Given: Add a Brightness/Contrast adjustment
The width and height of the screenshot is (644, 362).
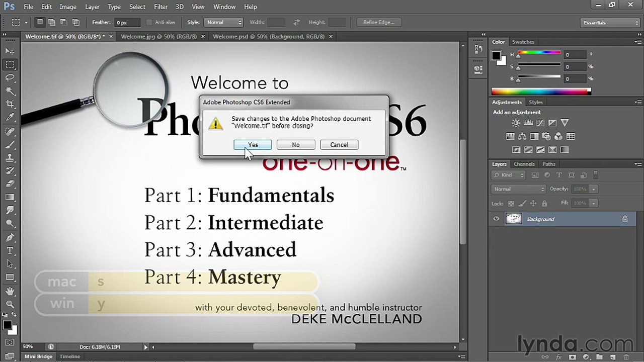Looking at the screenshot, I should tap(516, 123).
